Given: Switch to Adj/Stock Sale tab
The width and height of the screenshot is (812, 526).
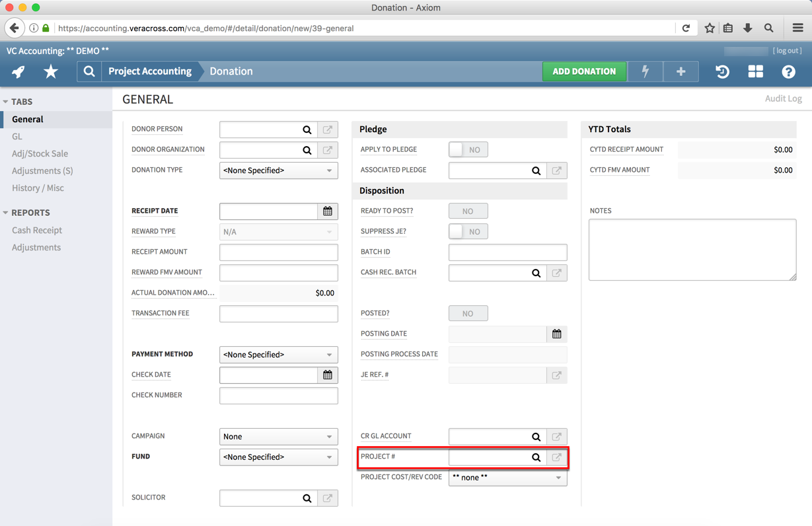Looking at the screenshot, I should (x=40, y=154).
